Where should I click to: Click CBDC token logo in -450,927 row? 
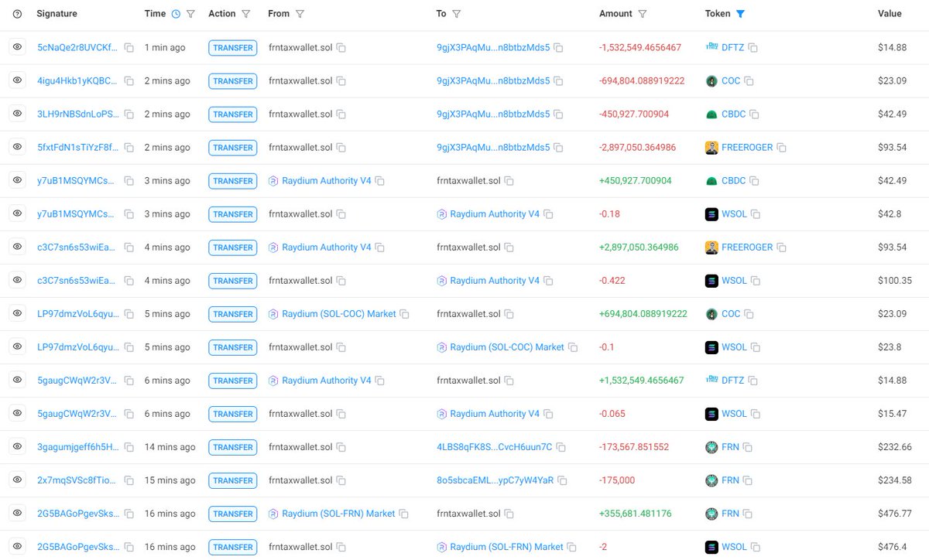[711, 114]
